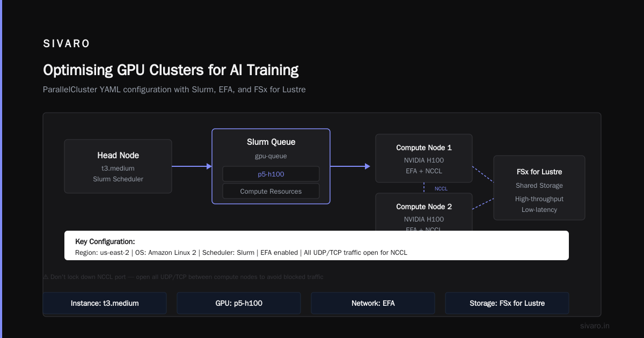644x338 pixels.
Task: Select the 'Compute Node 1' heading
Action: (424, 148)
